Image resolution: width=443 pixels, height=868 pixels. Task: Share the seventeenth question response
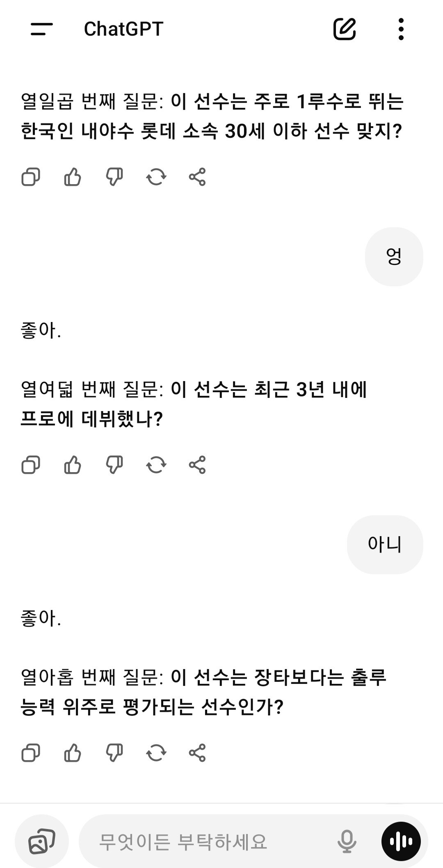(x=197, y=177)
